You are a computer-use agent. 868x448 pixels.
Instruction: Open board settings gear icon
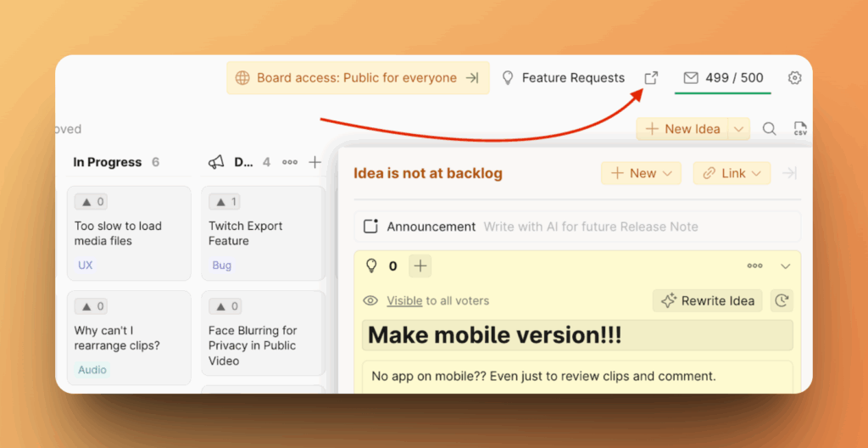click(x=794, y=78)
